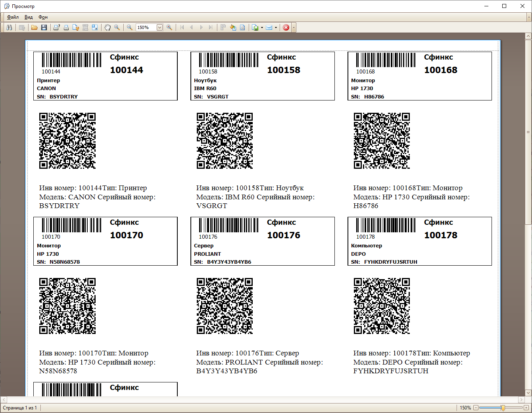Image resolution: width=532 pixels, height=413 pixels.
Task: Open the Вид menu
Action: 29,17
